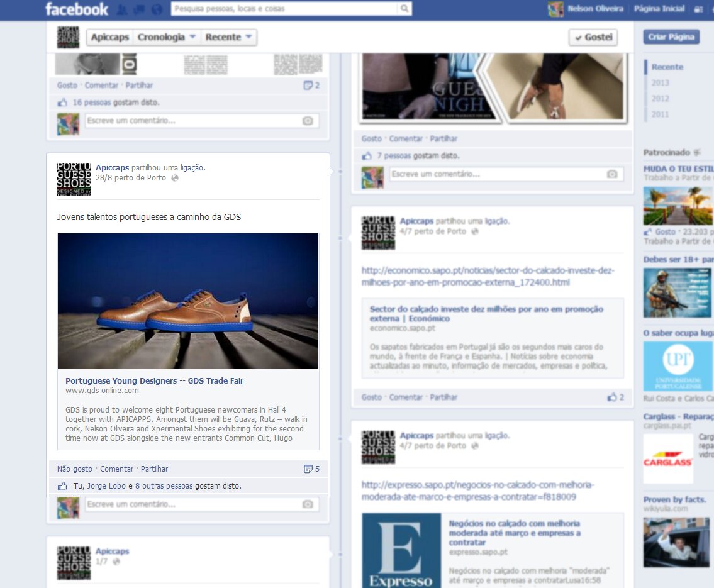This screenshot has height=588, width=714.
Task: Open the friend requests icon in the top bar
Action: coord(122,9)
